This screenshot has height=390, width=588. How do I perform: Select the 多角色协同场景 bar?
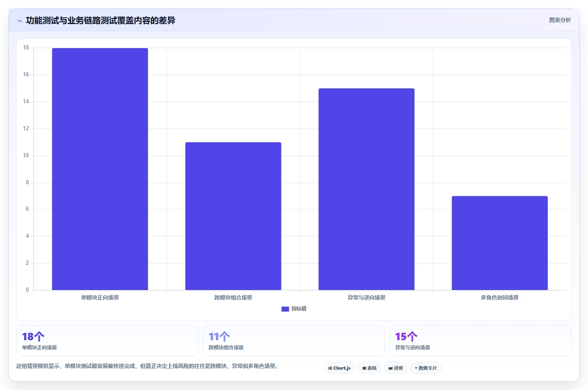pyautogui.click(x=500, y=243)
